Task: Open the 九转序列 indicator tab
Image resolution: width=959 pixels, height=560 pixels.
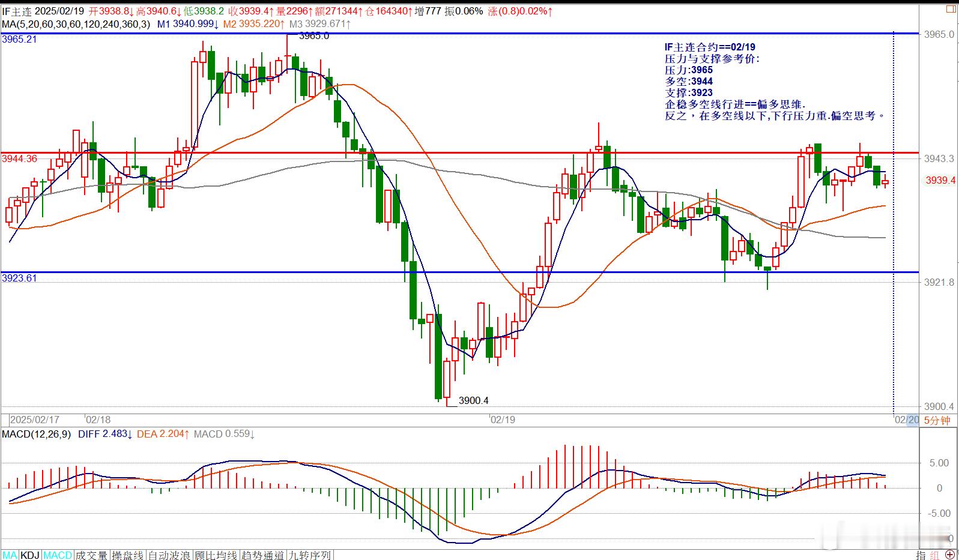Action: pyautogui.click(x=310, y=555)
